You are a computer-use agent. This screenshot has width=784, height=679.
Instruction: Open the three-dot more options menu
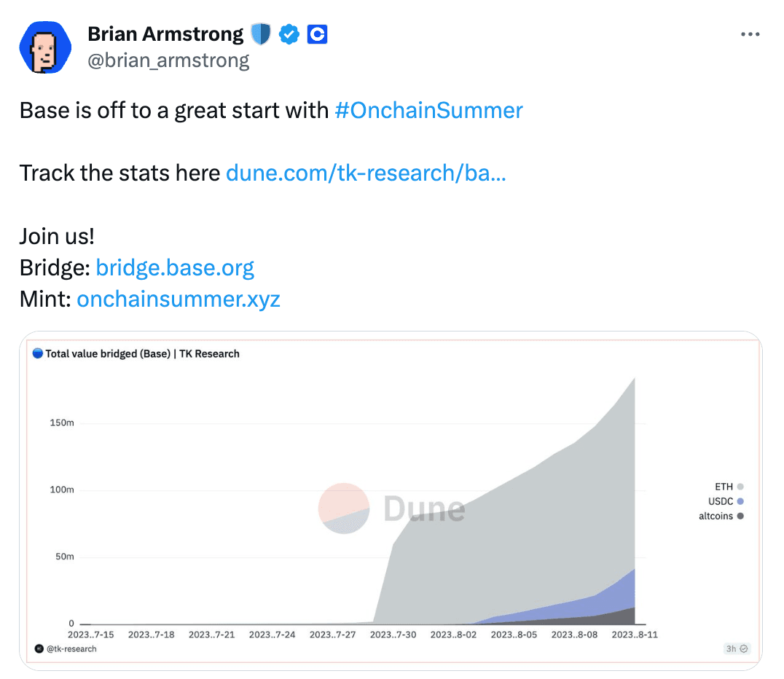(750, 34)
